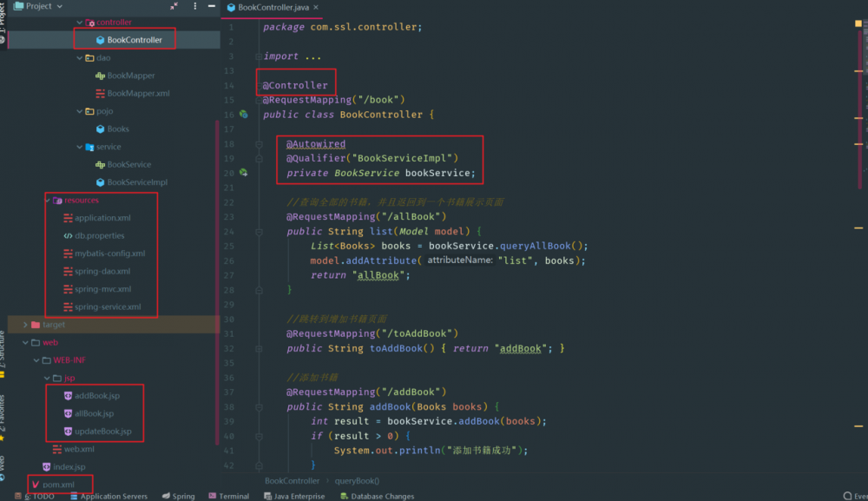868x501 pixels.
Task: Hide the Project tool window
Action: pos(211,5)
